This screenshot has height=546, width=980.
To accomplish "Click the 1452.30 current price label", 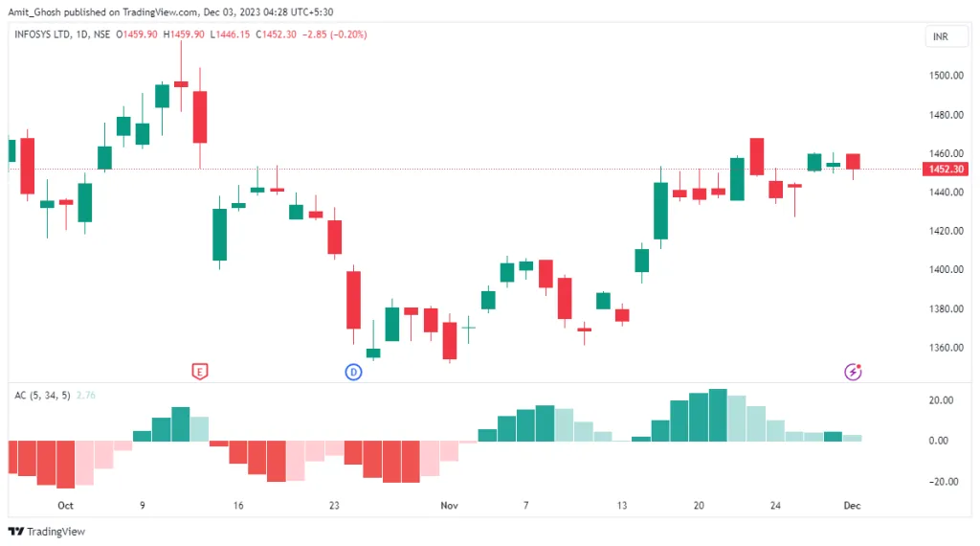I will [944, 170].
